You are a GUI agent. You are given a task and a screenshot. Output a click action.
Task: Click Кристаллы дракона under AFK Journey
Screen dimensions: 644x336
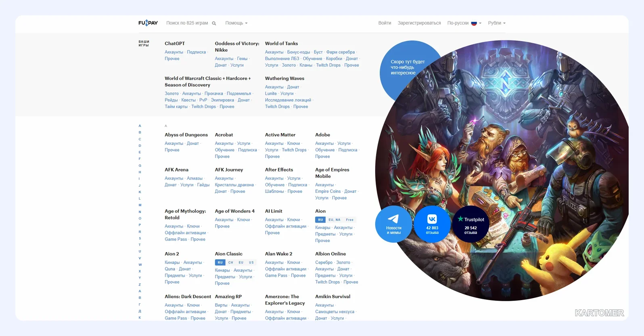234,185
